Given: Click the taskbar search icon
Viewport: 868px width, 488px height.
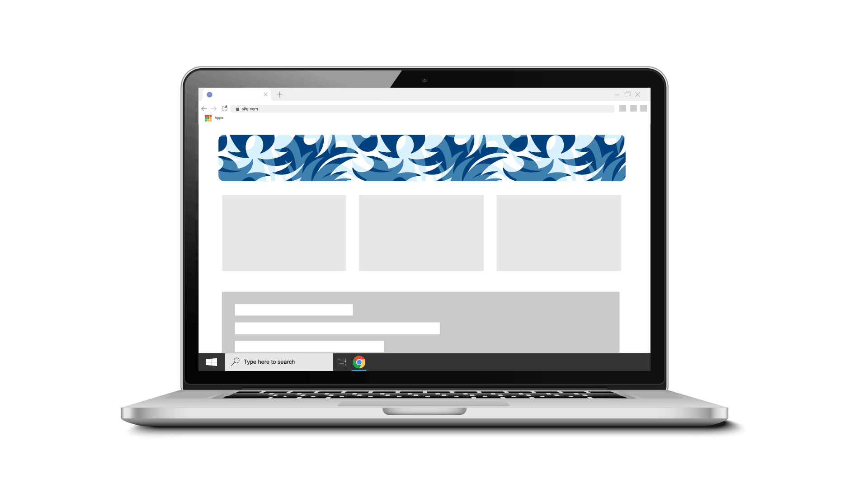Looking at the screenshot, I should point(236,361).
